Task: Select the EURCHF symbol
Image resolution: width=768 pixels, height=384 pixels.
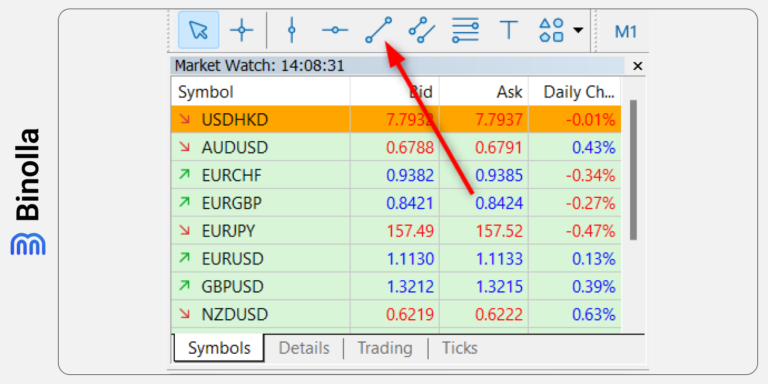Action: (x=232, y=175)
